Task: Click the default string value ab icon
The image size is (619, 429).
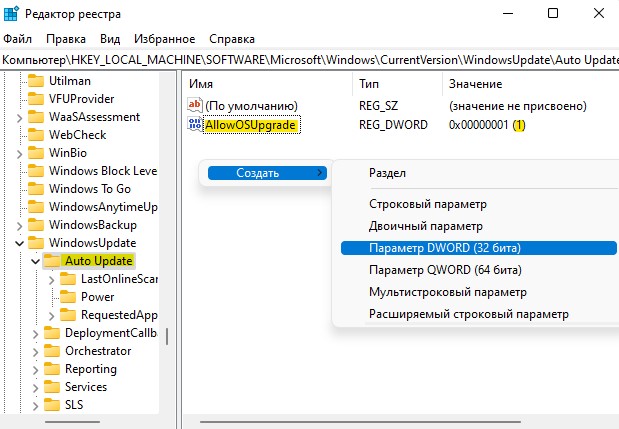Action: tap(194, 105)
